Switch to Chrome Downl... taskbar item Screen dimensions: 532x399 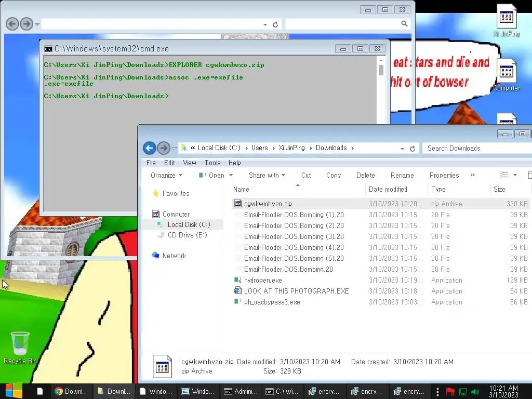pos(72,392)
